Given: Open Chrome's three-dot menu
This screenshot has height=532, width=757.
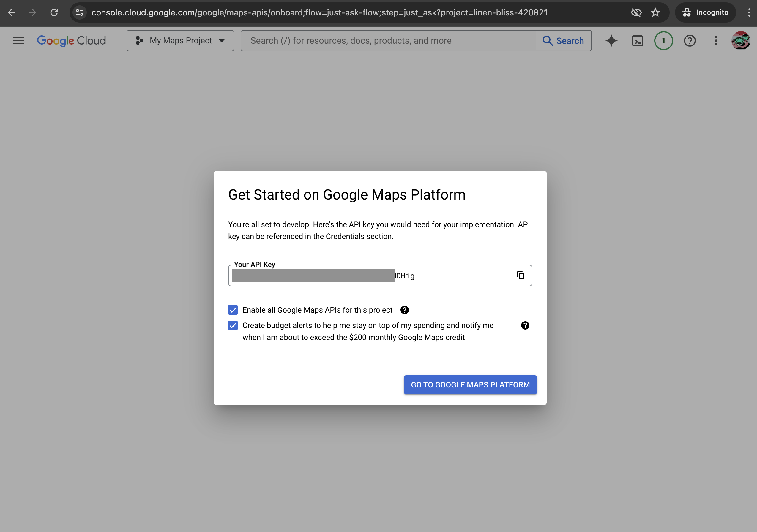Looking at the screenshot, I should click(748, 12).
